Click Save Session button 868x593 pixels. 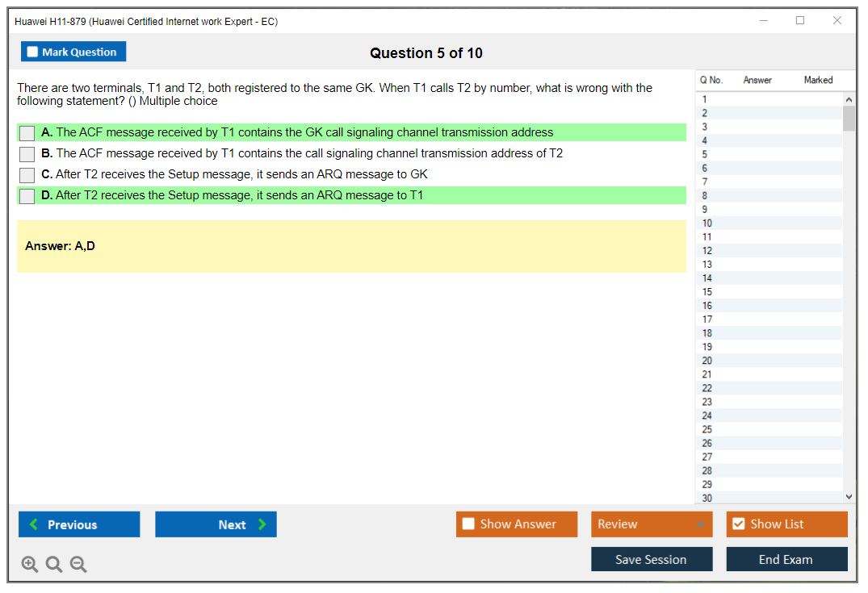coord(652,560)
